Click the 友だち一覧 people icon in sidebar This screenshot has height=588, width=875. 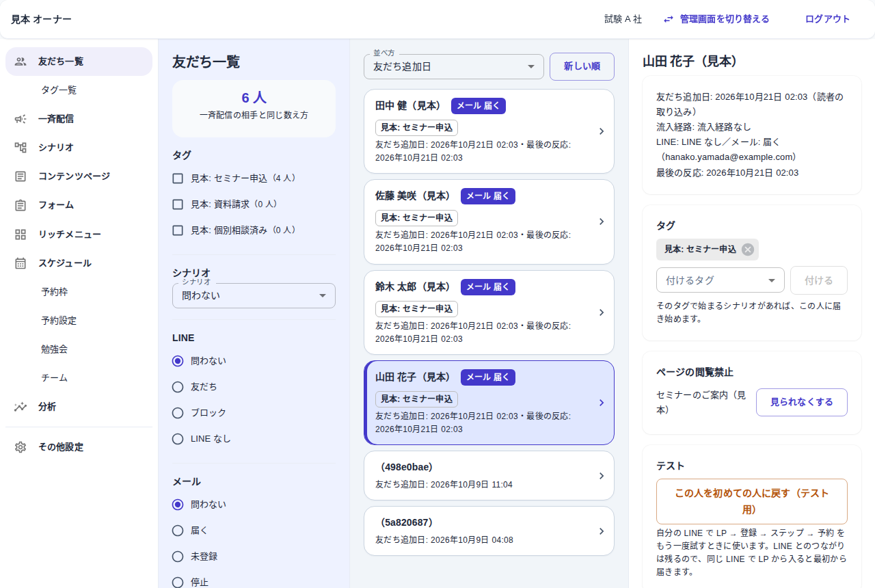[x=21, y=62]
